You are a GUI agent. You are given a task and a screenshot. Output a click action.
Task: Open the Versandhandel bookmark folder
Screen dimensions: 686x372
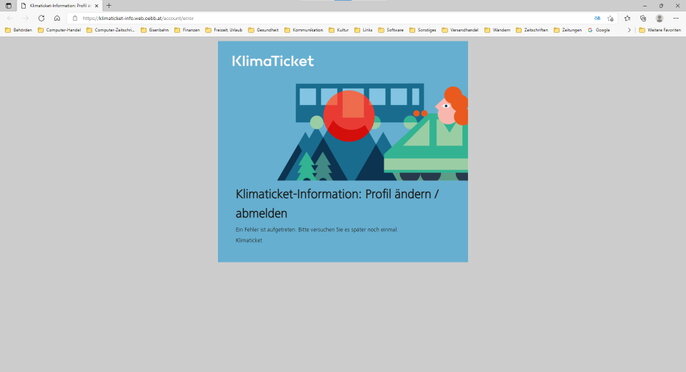460,30
